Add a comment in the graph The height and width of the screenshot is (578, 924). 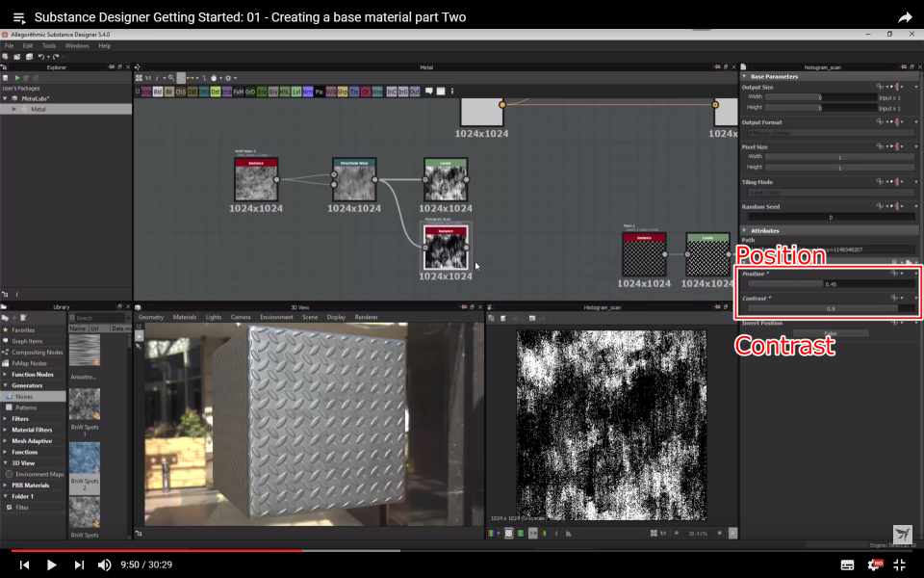click(x=429, y=91)
